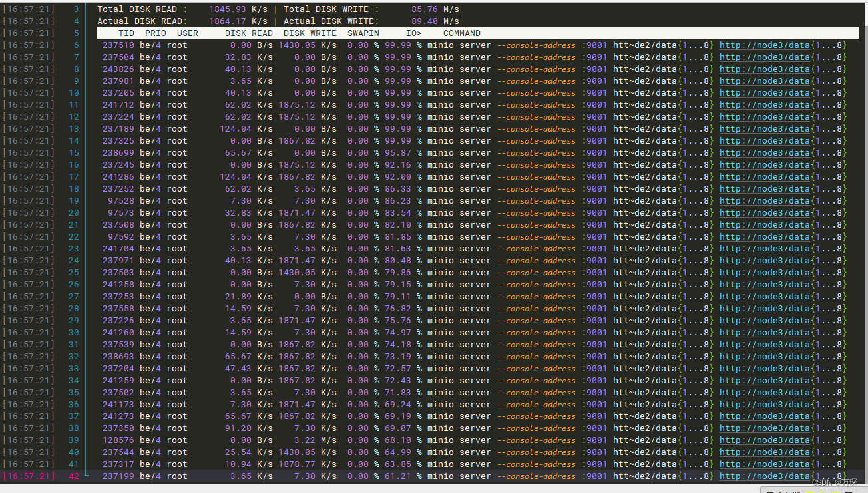Click the thread ID 237502

[x=118, y=393]
